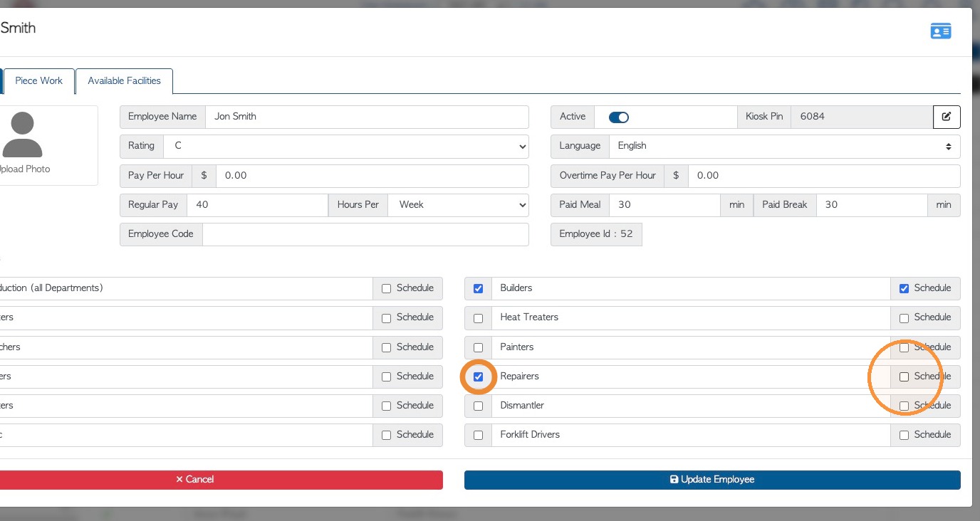Click the Update Employee button

[712, 480]
